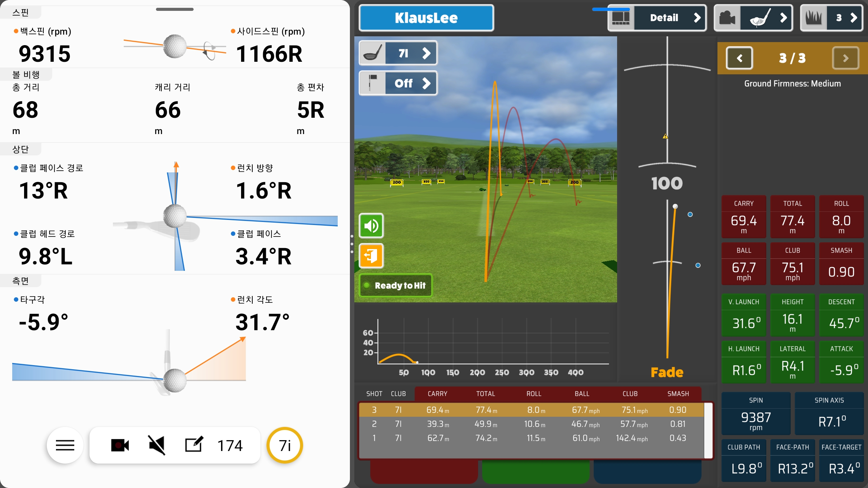Click the Ready to Hit button
This screenshot has height=488, width=868.
(396, 285)
